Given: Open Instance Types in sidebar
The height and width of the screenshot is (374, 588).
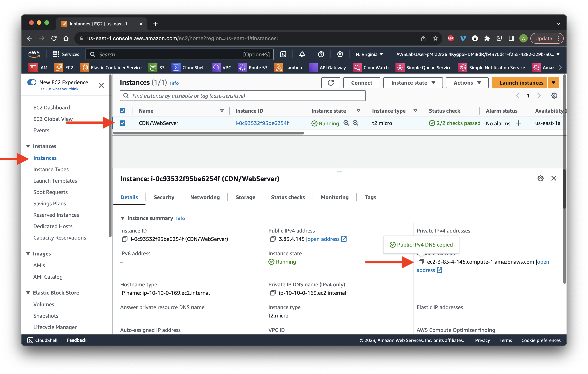Looking at the screenshot, I should pyautogui.click(x=51, y=169).
